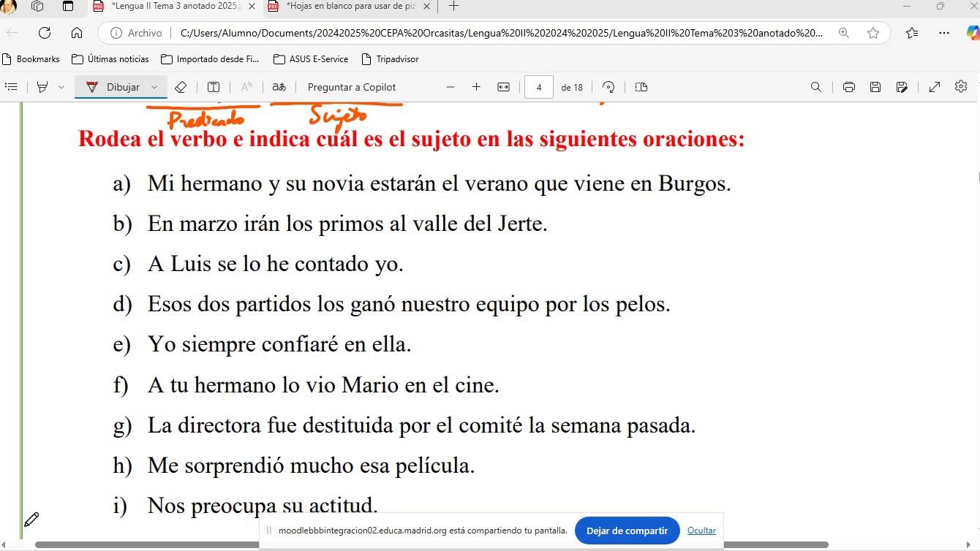Click the page number field
Screen dimensions: 980x551
click(x=539, y=87)
